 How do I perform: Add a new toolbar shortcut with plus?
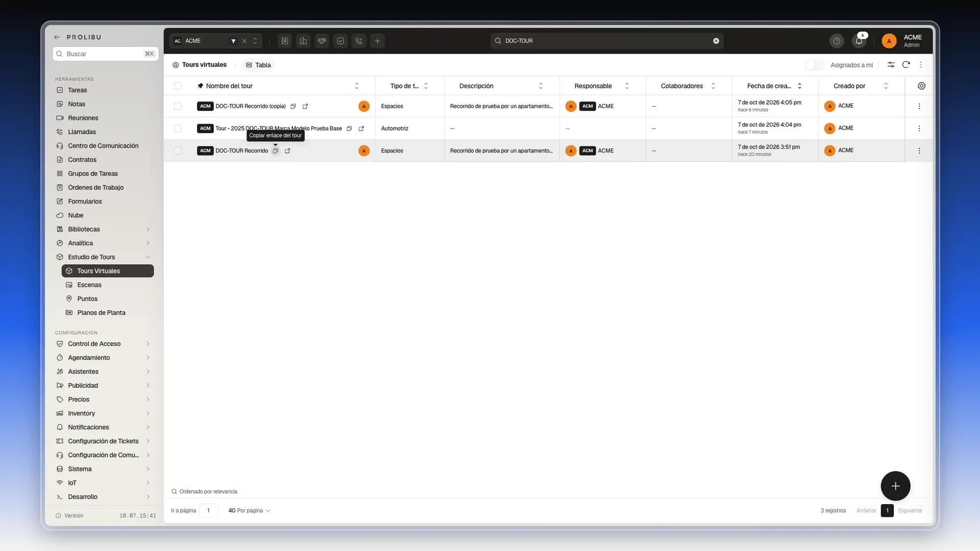(377, 41)
